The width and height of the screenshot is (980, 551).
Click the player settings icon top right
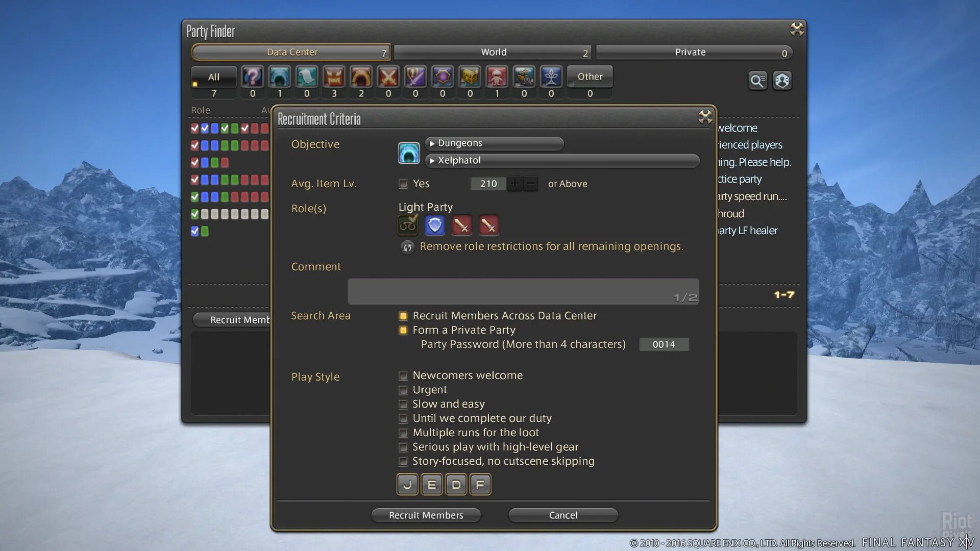[x=782, y=81]
